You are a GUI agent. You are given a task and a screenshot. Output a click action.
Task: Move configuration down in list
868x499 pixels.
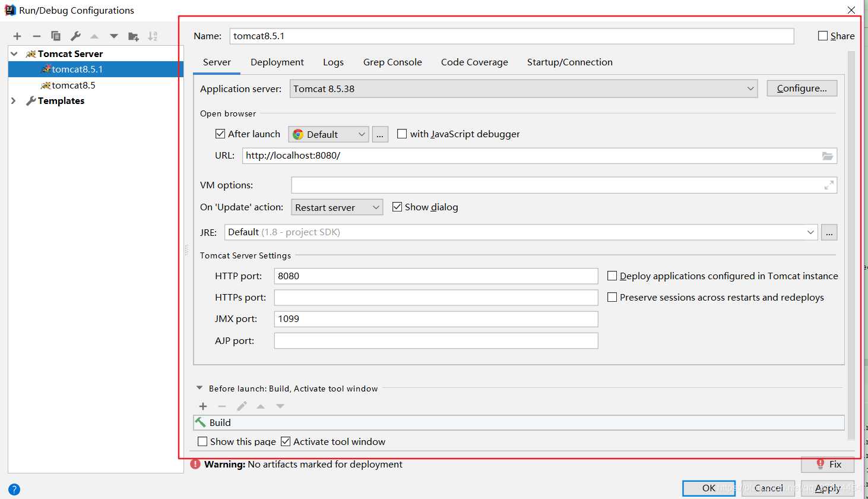(114, 36)
